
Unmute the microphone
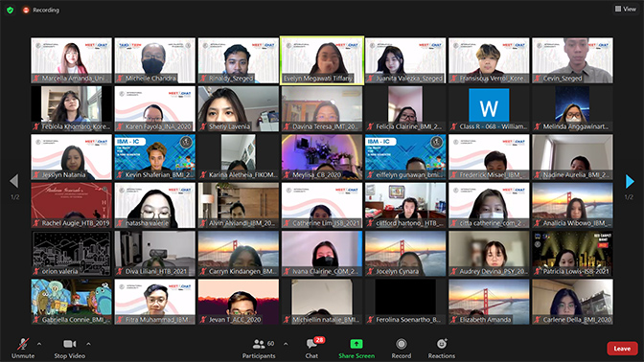[x=23, y=348]
